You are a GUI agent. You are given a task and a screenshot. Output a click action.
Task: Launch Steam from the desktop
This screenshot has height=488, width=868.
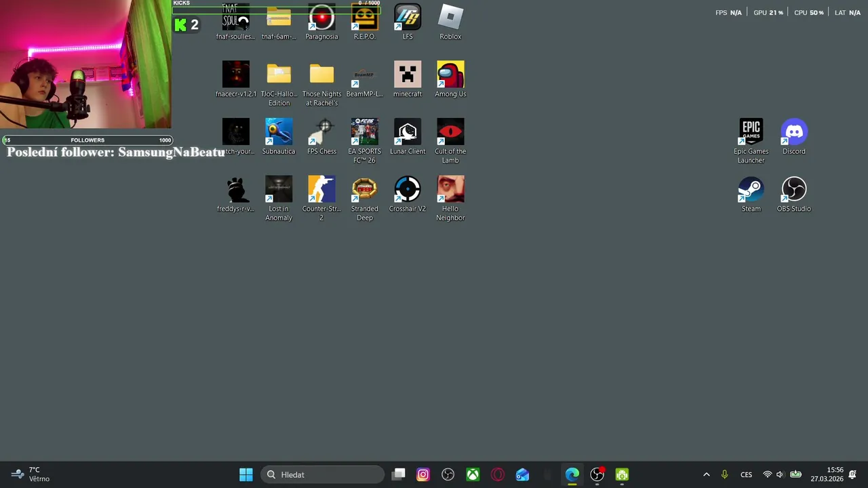coord(751,195)
